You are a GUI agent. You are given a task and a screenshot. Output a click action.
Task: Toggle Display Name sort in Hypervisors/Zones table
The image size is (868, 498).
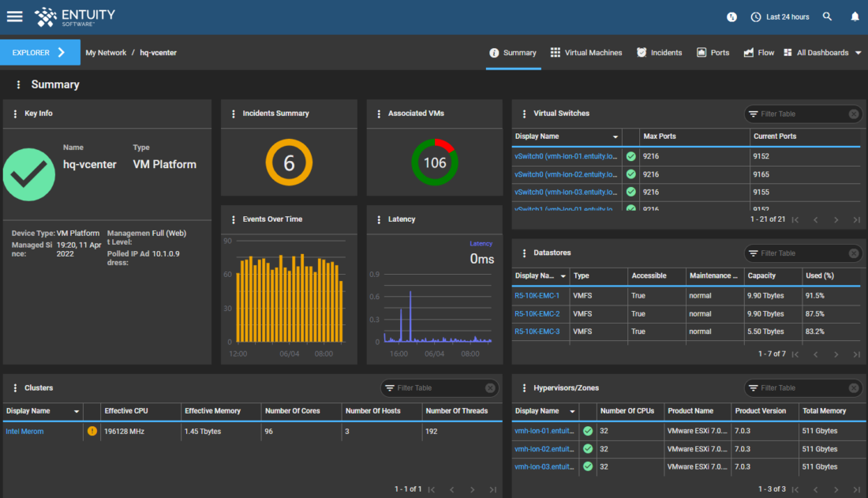click(572, 412)
